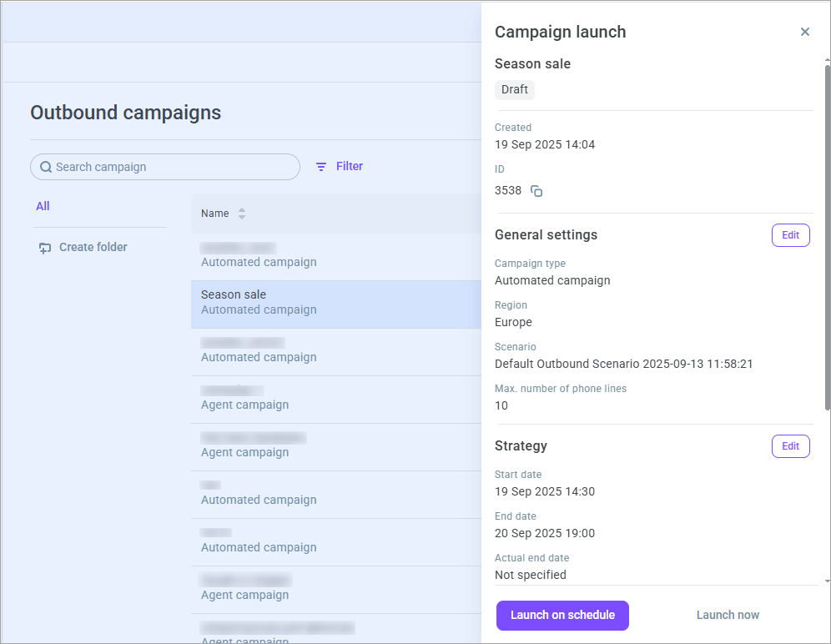Click the Not specified actual end date

click(531, 575)
